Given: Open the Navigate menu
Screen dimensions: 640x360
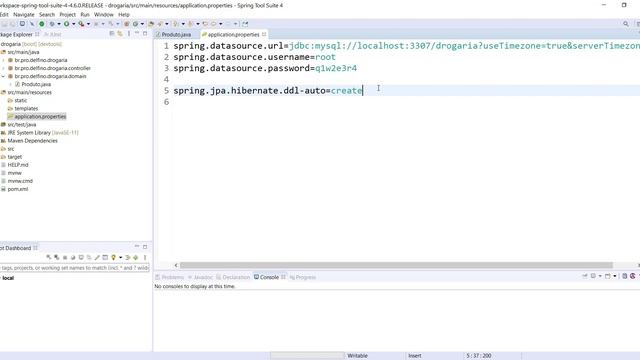Looking at the screenshot, I should (x=24, y=15).
